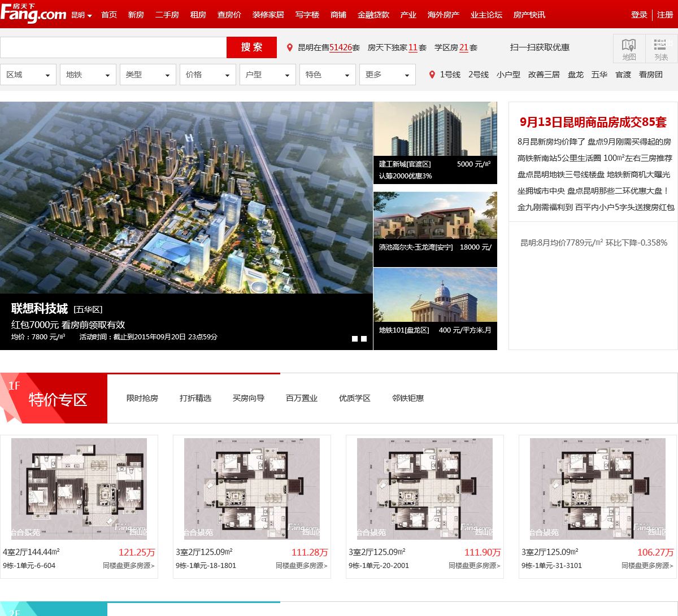Click 昆明在售 51426 套 link
Image resolution: width=678 pixels, height=616 pixels.
tap(329, 48)
